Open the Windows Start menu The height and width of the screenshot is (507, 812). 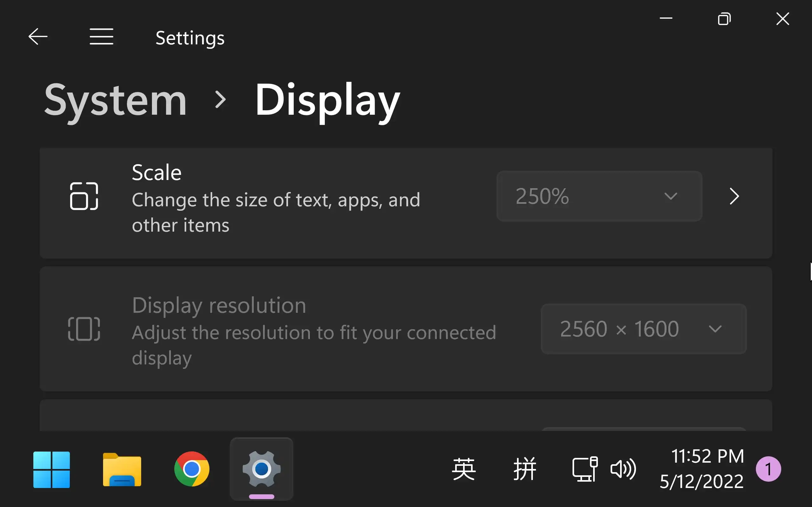[x=52, y=469]
